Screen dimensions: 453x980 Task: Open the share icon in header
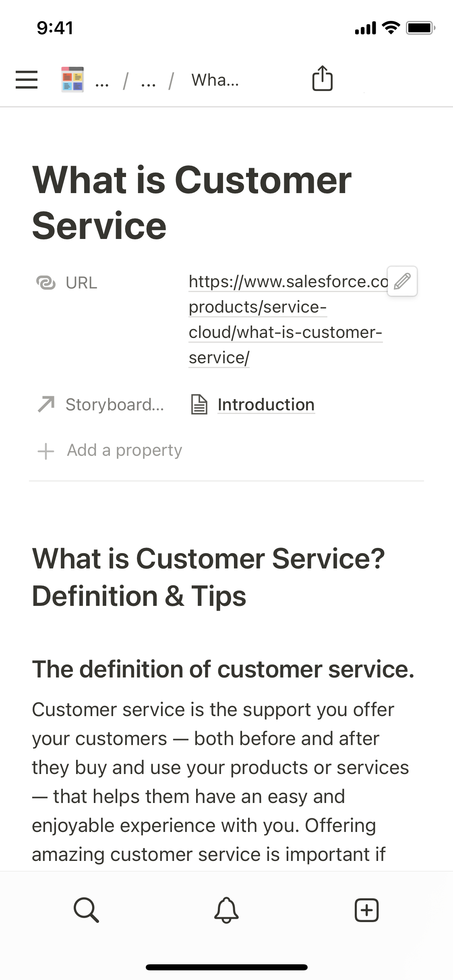(322, 79)
